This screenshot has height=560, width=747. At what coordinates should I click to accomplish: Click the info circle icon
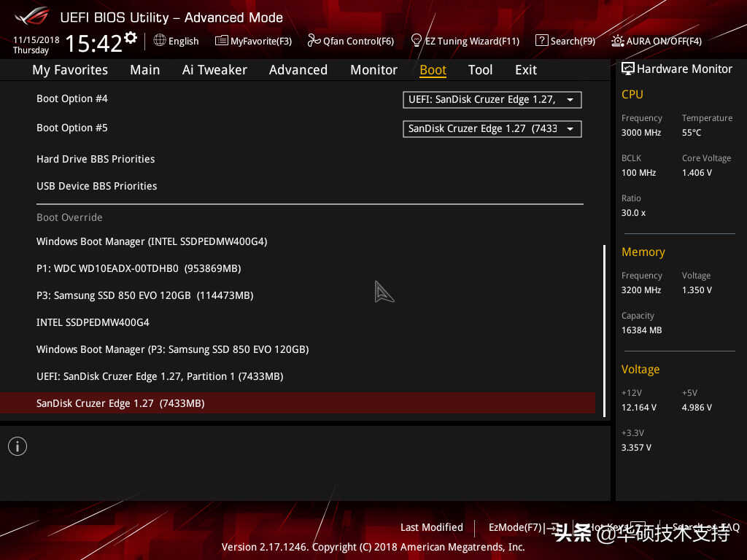pos(18,446)
